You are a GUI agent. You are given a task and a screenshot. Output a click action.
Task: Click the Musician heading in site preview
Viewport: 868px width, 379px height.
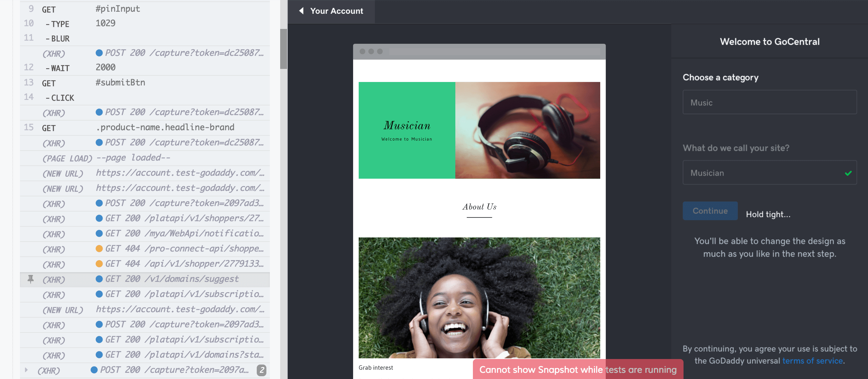point(407,125)
